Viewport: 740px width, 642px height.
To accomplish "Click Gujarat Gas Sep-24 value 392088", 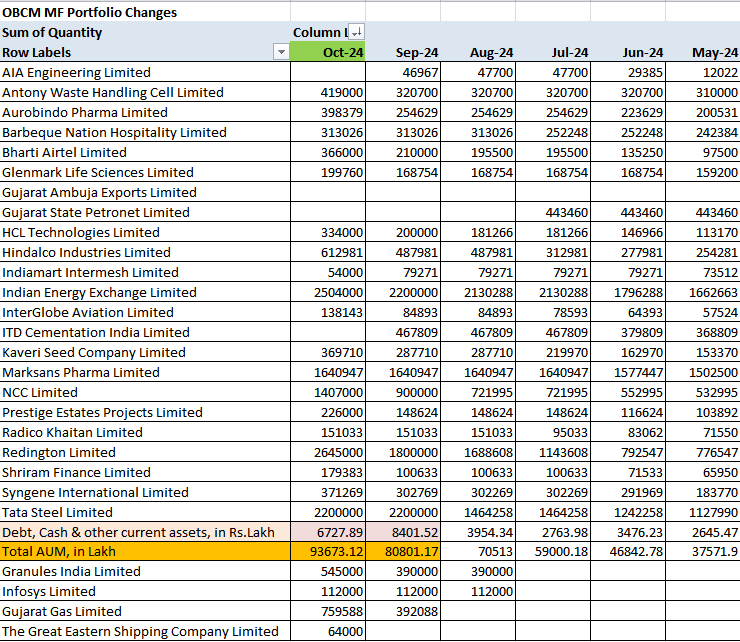I will click(x=417, y=611).
